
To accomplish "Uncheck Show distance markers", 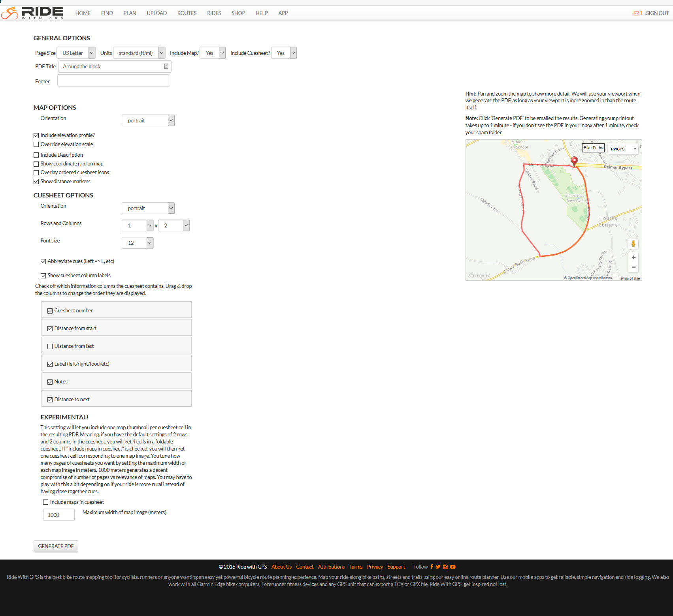I will [x=36, y=182].
